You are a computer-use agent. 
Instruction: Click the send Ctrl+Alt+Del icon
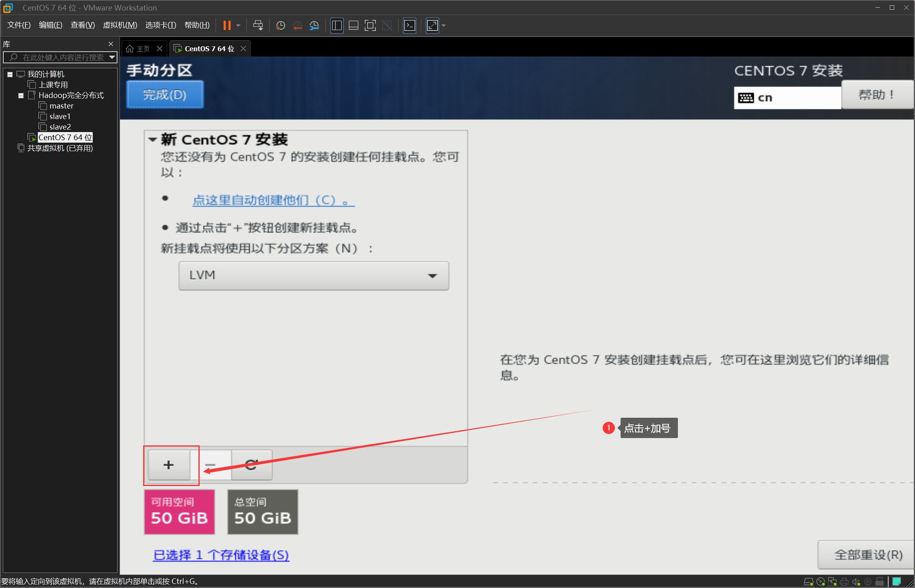click(258, 26)
